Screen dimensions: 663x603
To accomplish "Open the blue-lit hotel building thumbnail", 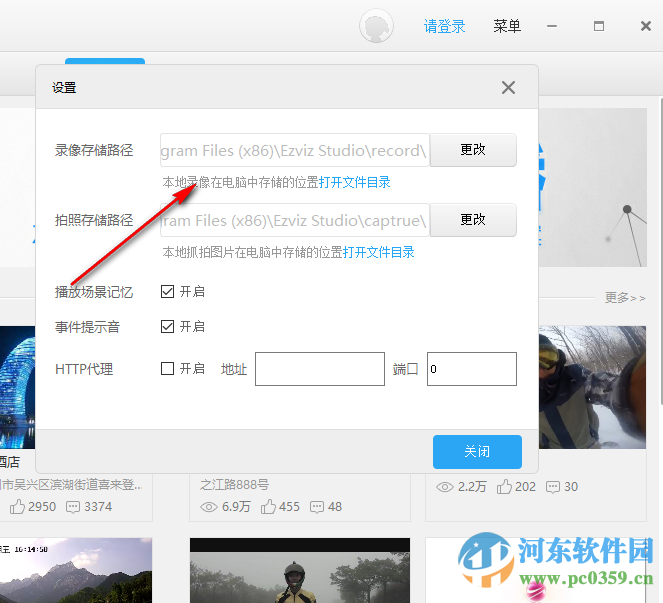I will (x=17, y=387).
